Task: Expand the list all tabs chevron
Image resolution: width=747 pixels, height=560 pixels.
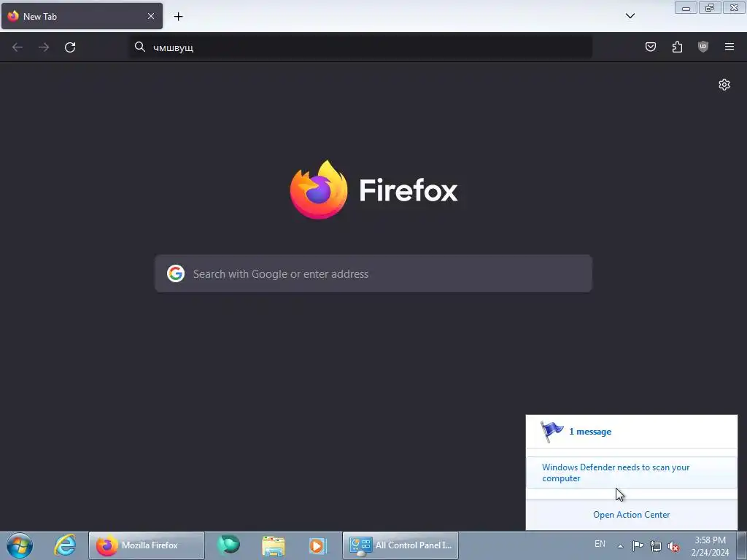Action: coord(630,16)
